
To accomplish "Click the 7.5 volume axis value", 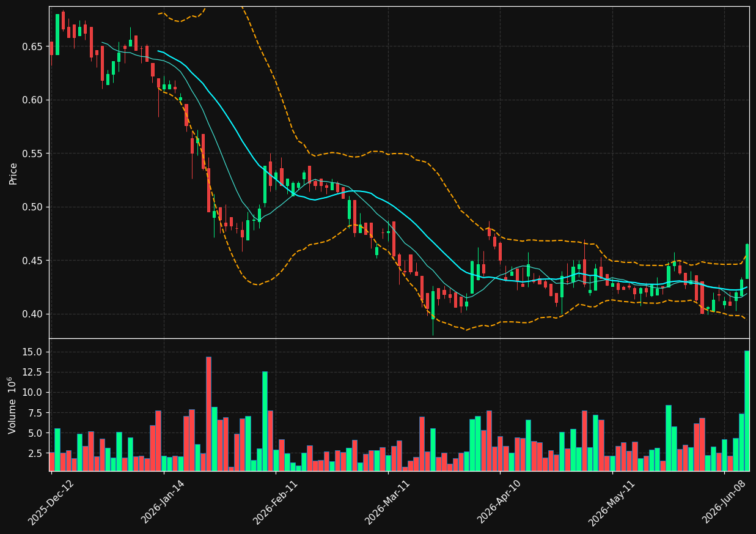I will (x=35, y=413).
